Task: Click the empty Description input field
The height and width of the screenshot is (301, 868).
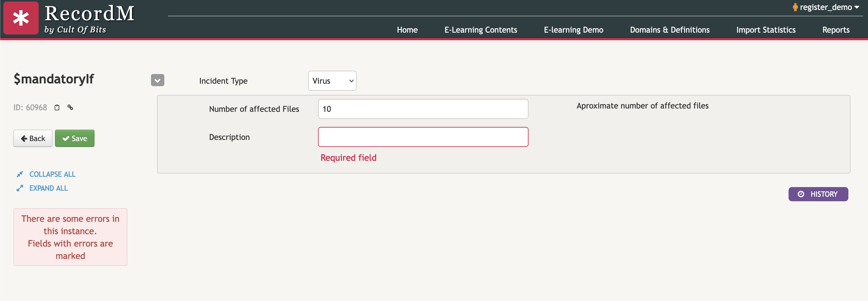Action: click(423, 137)
